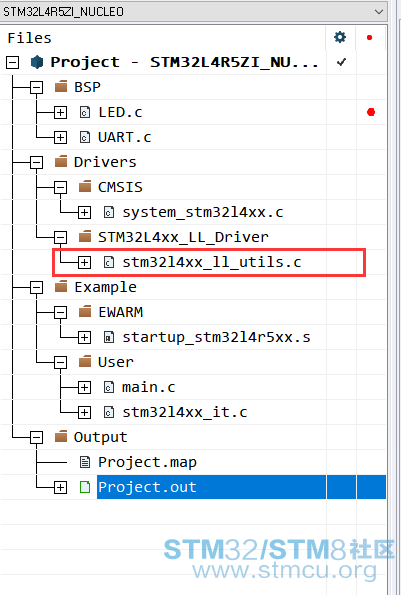Select stm32l4xx_it.c file name
This screenshot has width=401, height=595.
coord(184,412)
